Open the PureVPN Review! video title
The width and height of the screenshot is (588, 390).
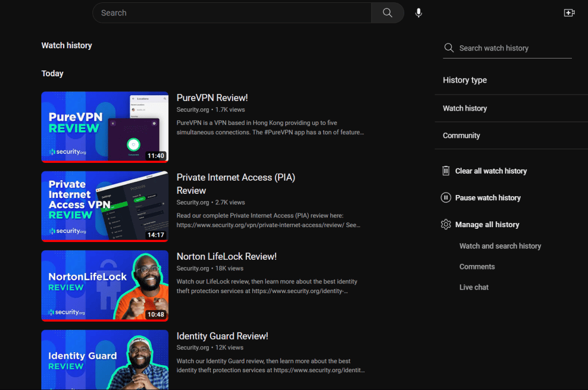(212, 97)
